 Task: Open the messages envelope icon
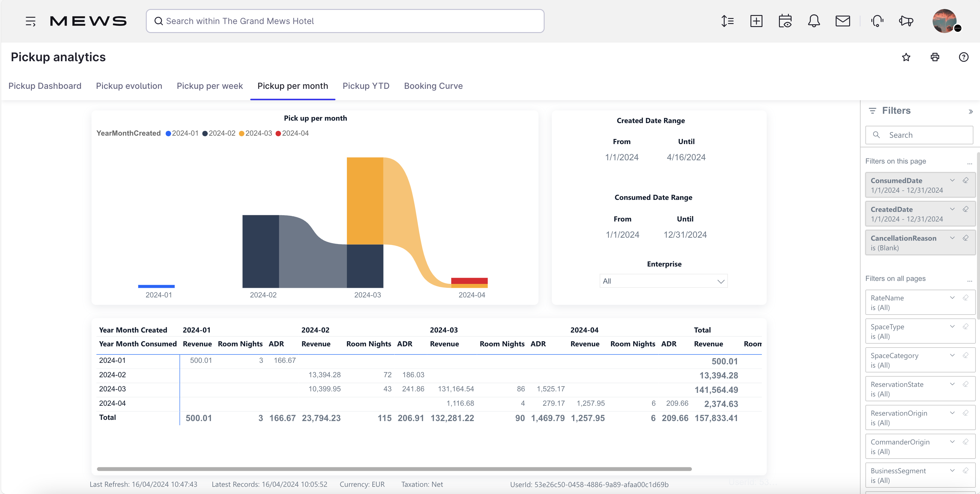pyautogui.click(x=843, y=21)
